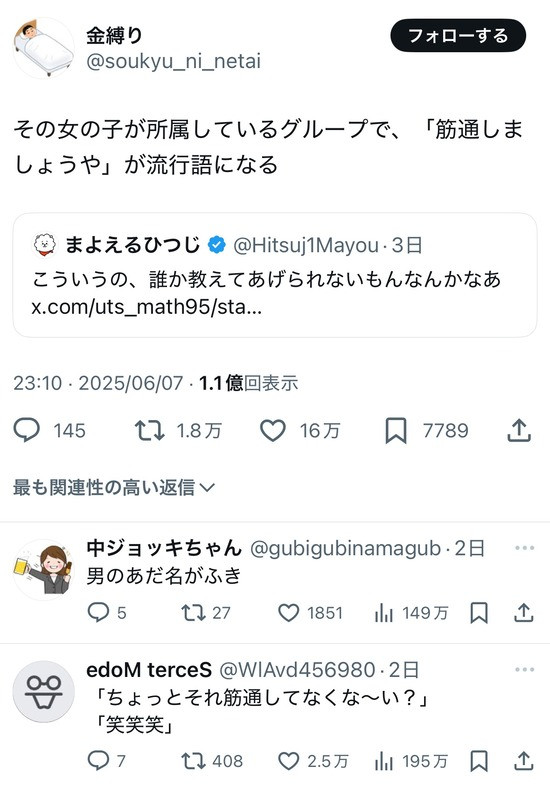The height and width of the screenshot is (787, 550).
Task: Like the edoM terceS reply with 2.5万
Action: click(289, 761)
